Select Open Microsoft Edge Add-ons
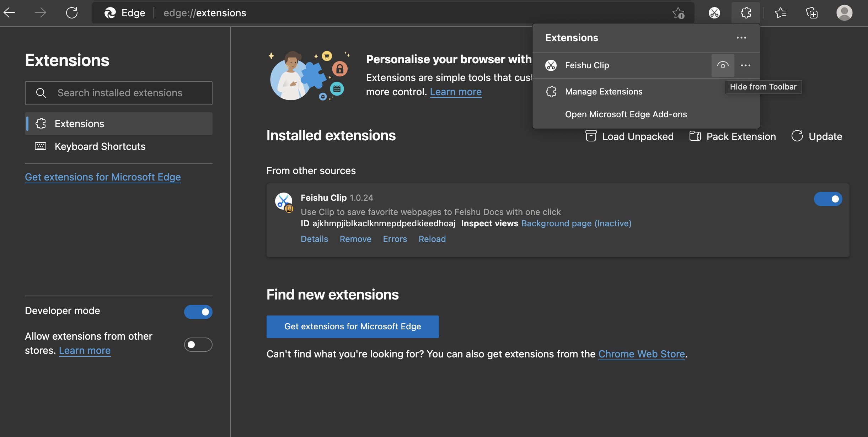The height and width of the screenshot is (437, 868). tap(646, 114)
